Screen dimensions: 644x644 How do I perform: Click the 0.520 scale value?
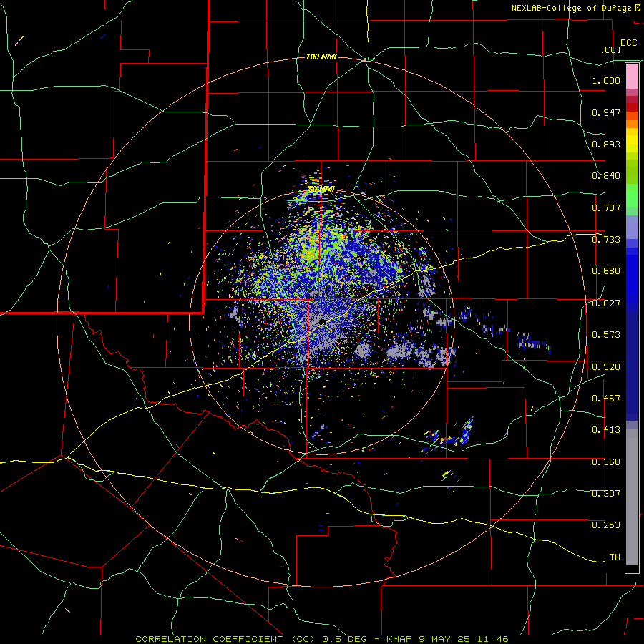pyautogui.click(x=606, y=367)
